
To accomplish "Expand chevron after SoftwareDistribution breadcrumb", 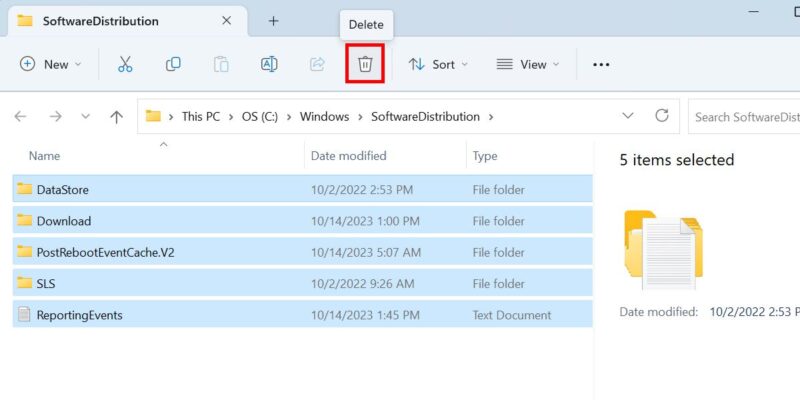I will point(491,117).
